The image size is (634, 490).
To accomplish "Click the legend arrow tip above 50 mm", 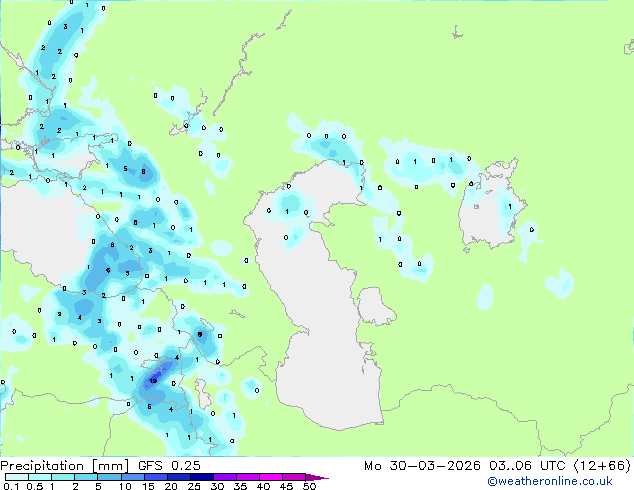I will point(317,477).
